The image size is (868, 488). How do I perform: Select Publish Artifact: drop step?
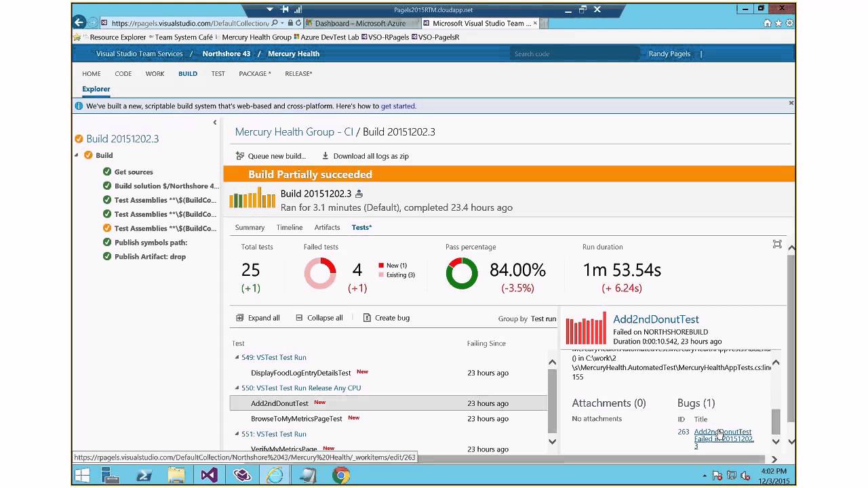(150, 257)
